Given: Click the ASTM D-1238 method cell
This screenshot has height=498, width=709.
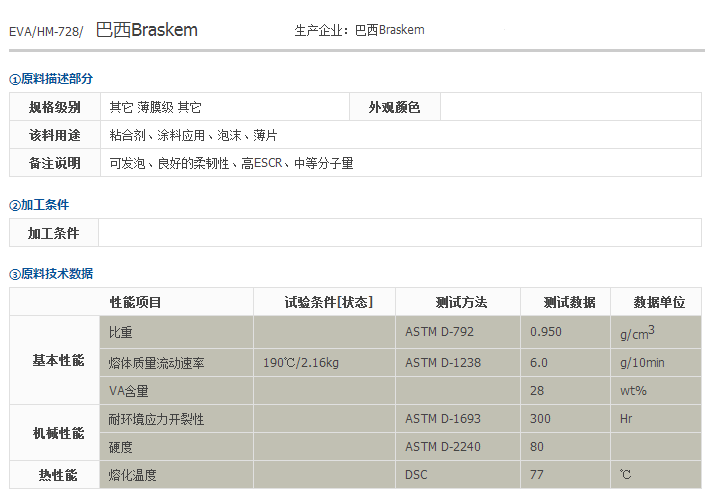Looking at the screenshot, I should coord(458,363).
